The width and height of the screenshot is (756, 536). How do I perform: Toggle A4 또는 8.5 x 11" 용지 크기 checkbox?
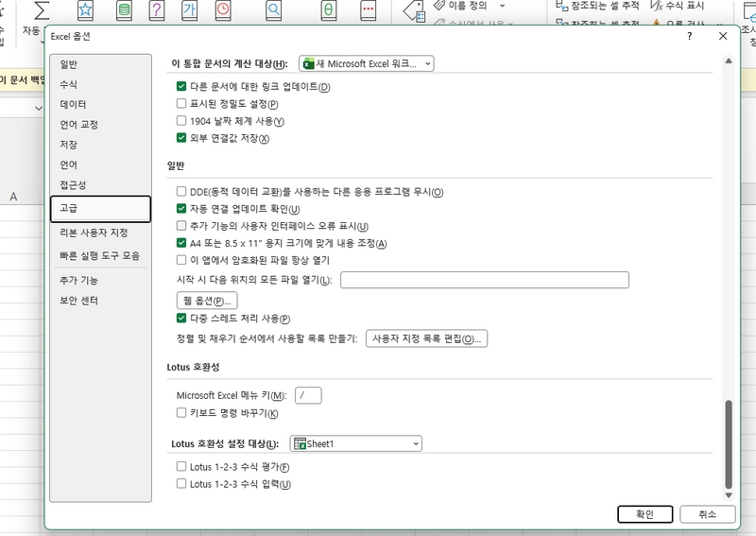click(181, 243)
